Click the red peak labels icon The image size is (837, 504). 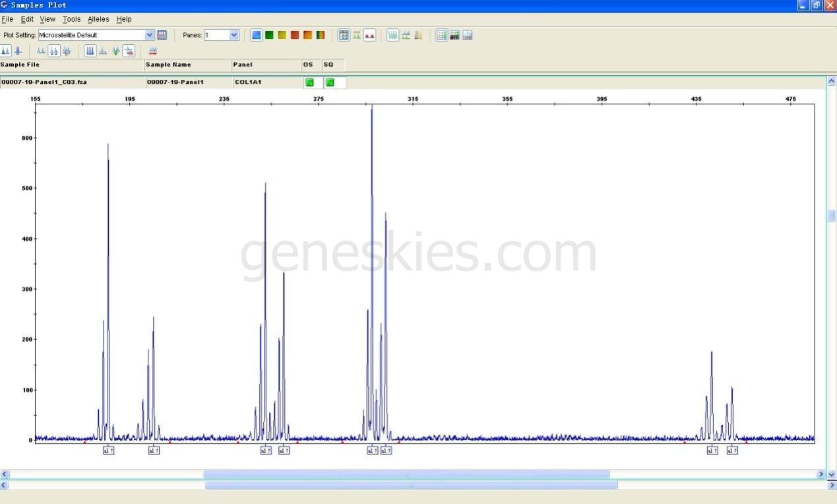(x=369, y=35)
